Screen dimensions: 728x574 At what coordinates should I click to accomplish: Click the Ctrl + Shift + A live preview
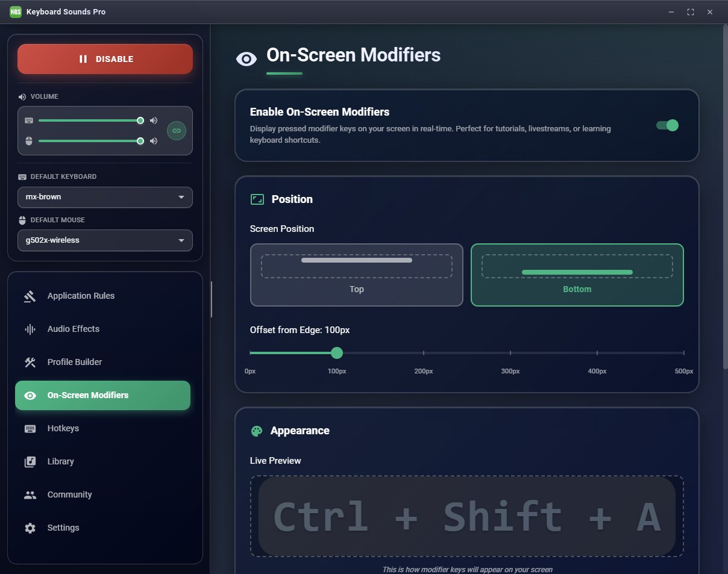click(467, 516)
